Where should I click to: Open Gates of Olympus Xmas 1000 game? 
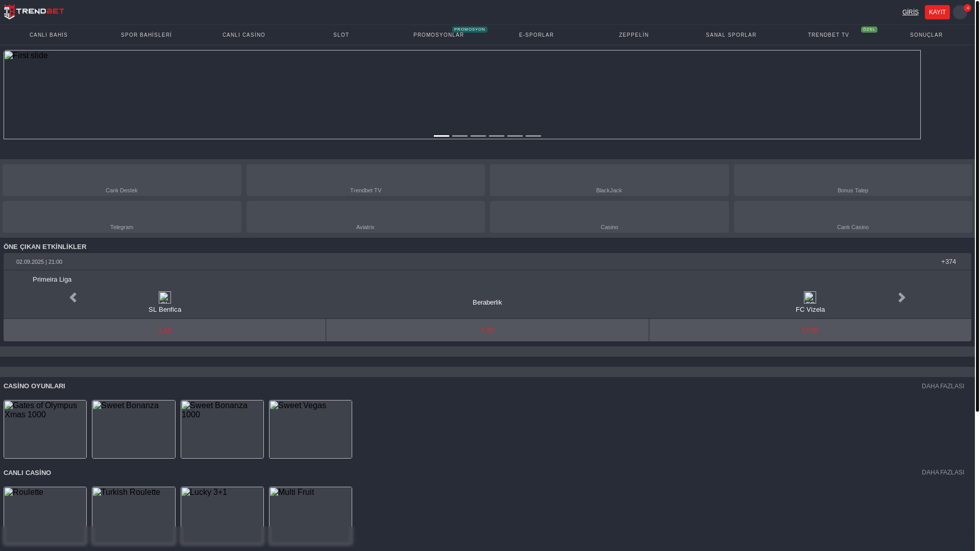click(x=45, y=429)
